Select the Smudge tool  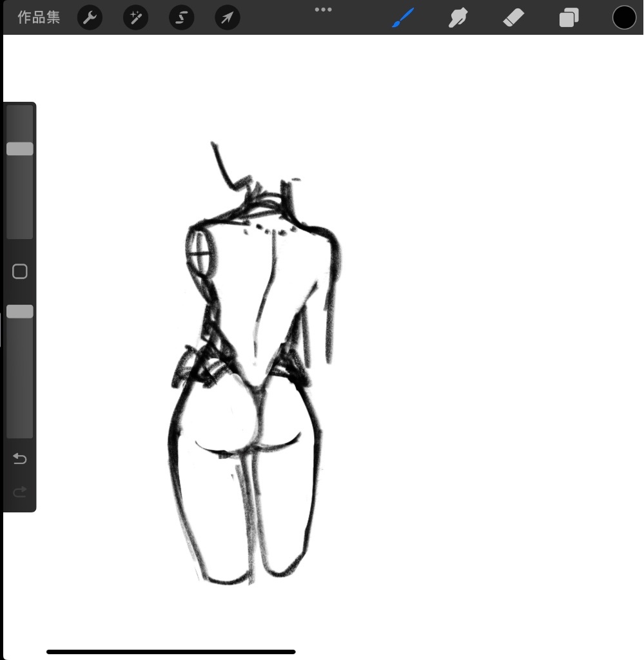click(458, 18)
